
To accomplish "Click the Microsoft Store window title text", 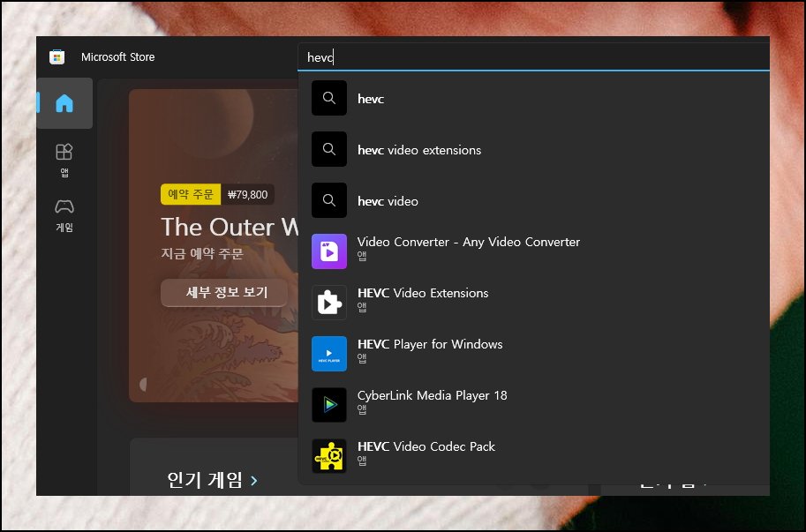I will click(117, 57).
